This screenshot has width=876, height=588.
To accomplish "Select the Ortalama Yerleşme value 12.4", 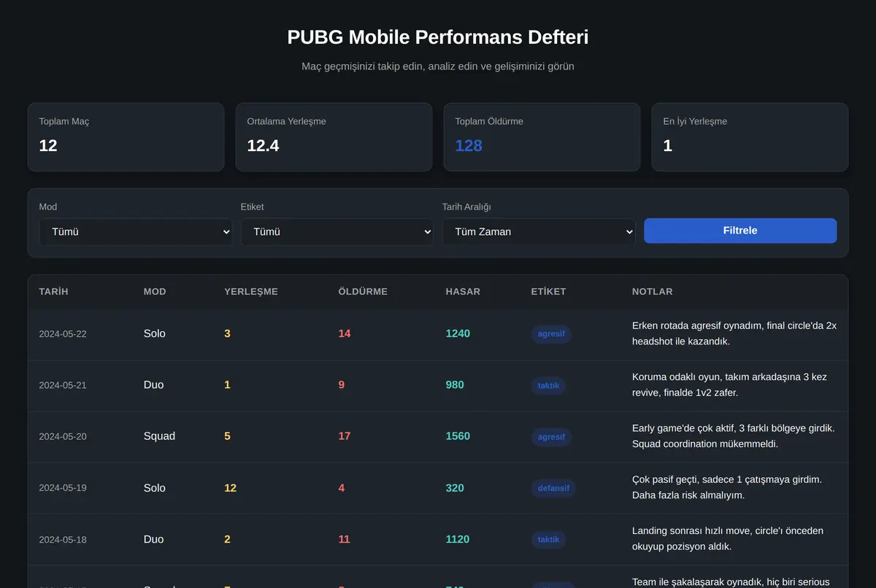I will (263, 146).
